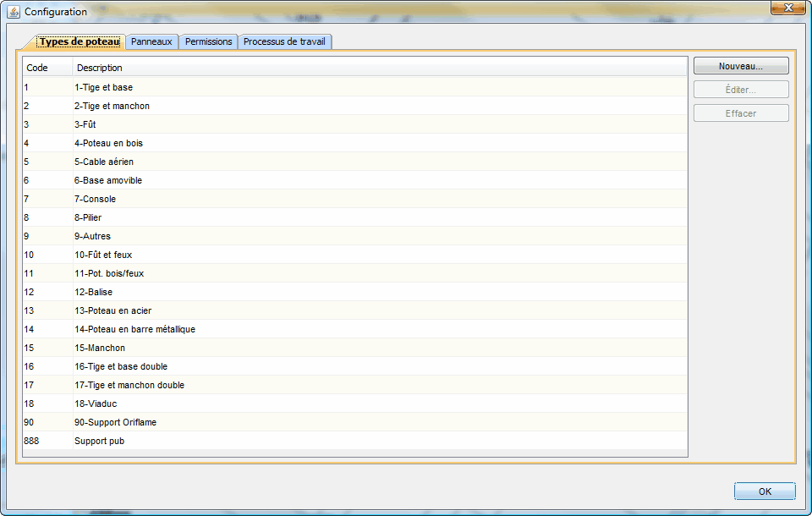
Task: Sort by the Code column header
Action: [x=47, y=68]
